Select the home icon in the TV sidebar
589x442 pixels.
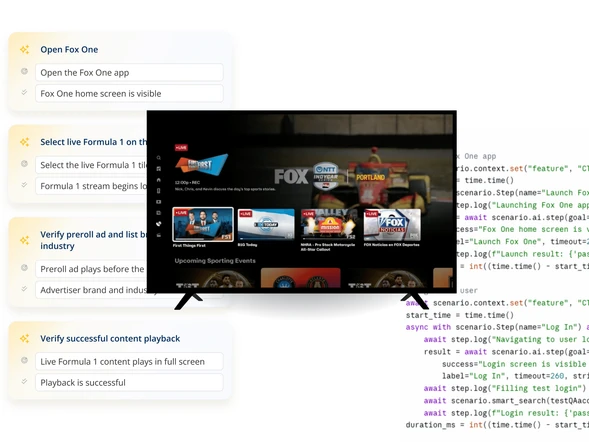(x=159, y=180)
